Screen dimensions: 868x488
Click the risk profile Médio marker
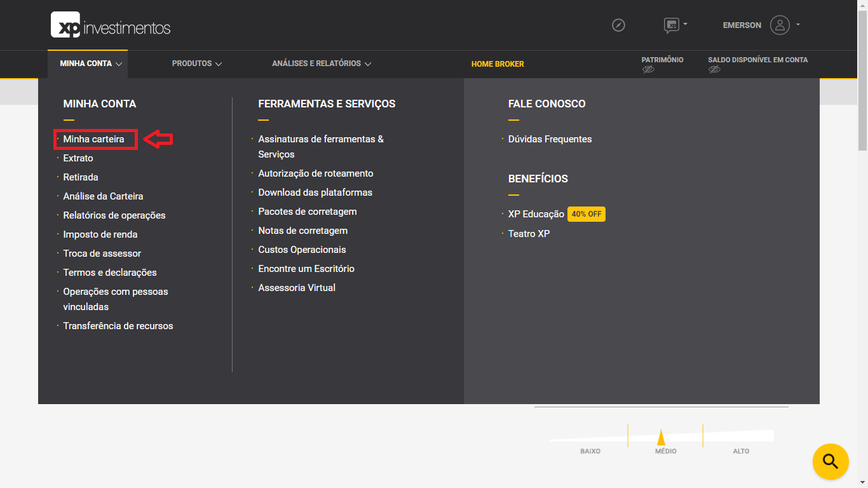661,437
